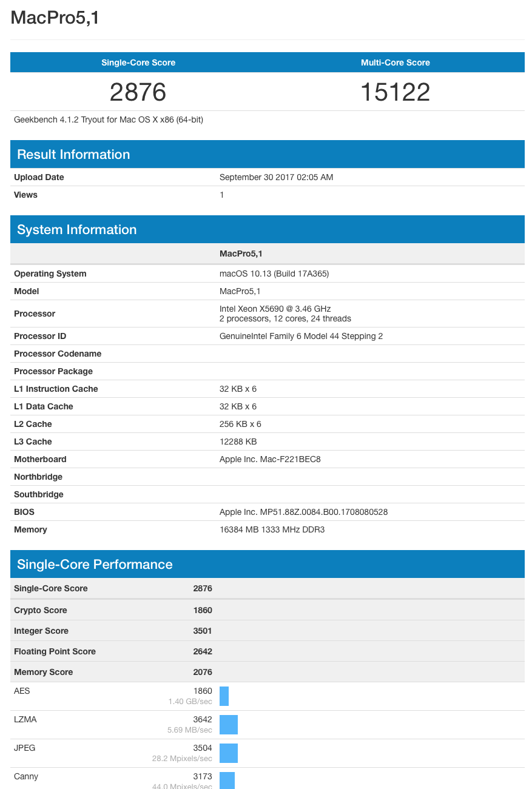Click the MacPro5,1 column header in system table
Screen dimensions: 532x789
[x=241, y=253]
